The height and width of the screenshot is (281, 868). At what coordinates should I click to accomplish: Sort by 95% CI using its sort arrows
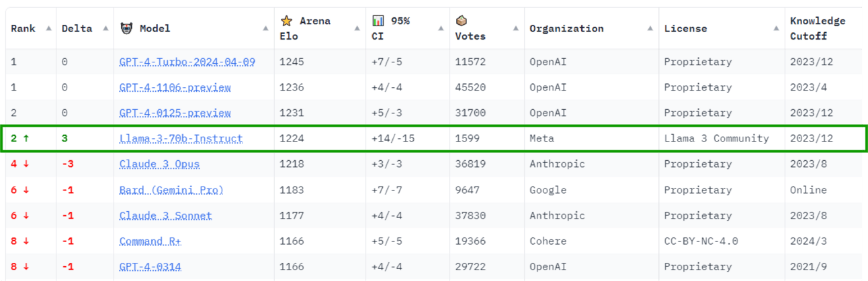[441, 28]
